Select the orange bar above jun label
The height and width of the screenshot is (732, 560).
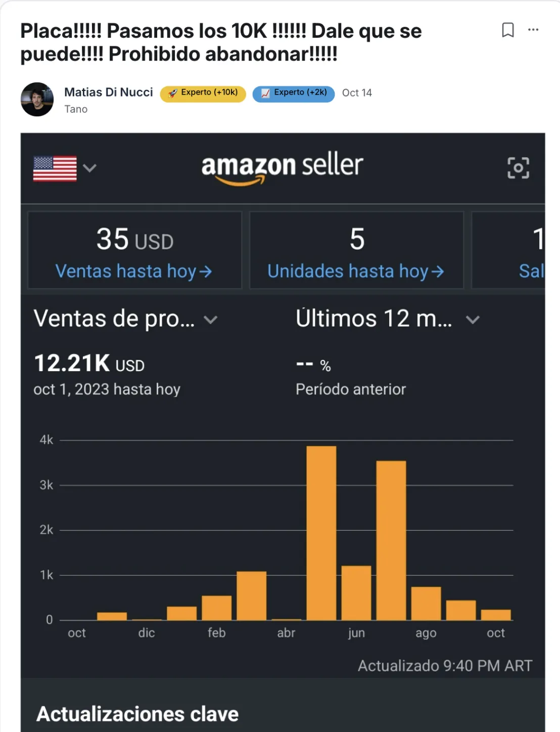tap(356, 592)
